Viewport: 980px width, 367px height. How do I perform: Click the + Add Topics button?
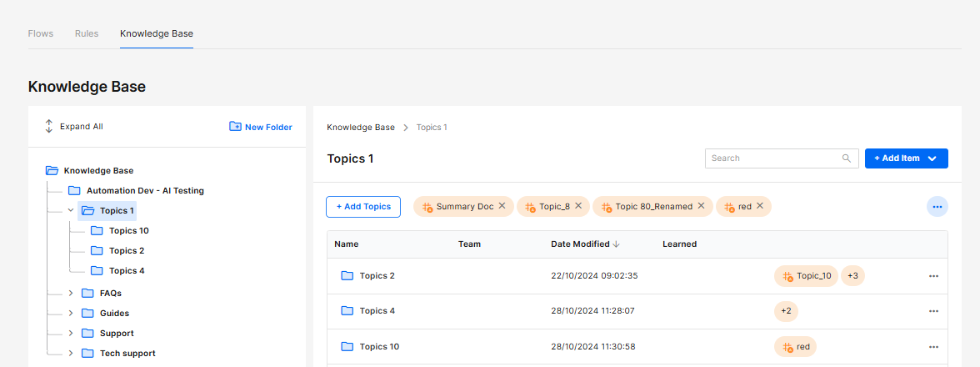(x=363, y=206)
